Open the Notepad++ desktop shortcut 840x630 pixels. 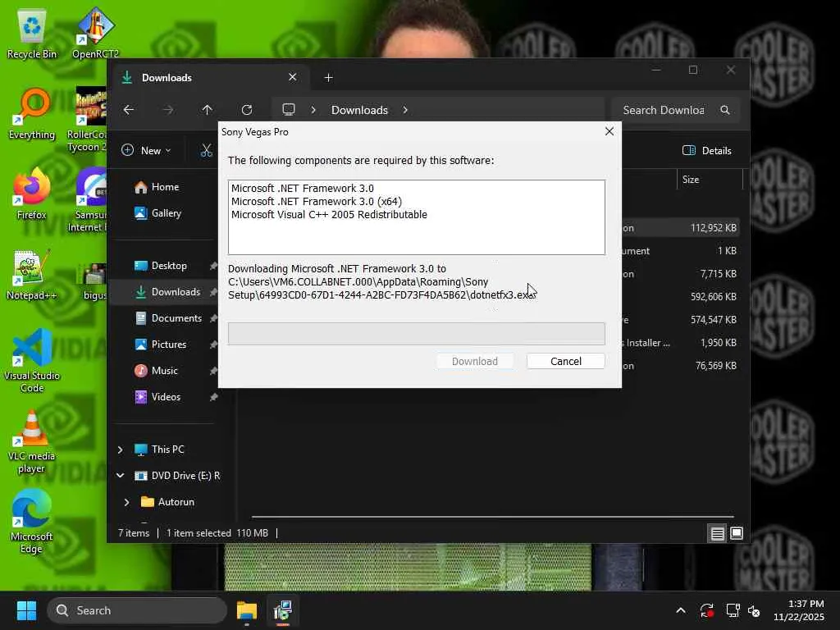(x=32, y=275)
